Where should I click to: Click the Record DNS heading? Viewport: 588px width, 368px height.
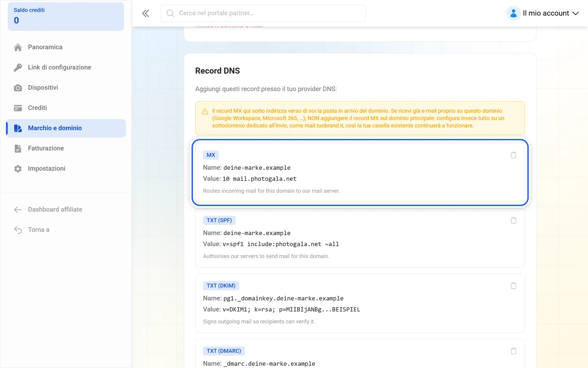pos(218,71)
